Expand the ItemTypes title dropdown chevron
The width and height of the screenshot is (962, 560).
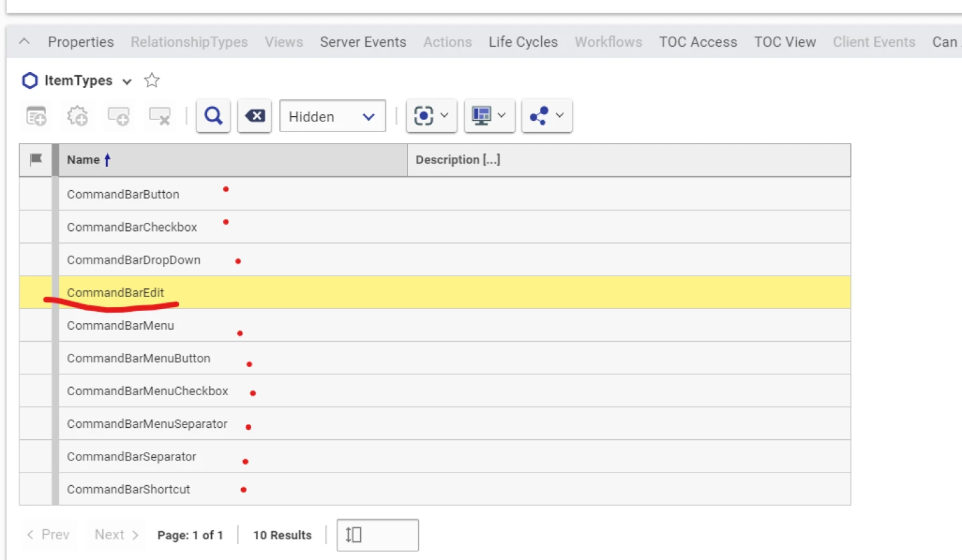(127, 81)
